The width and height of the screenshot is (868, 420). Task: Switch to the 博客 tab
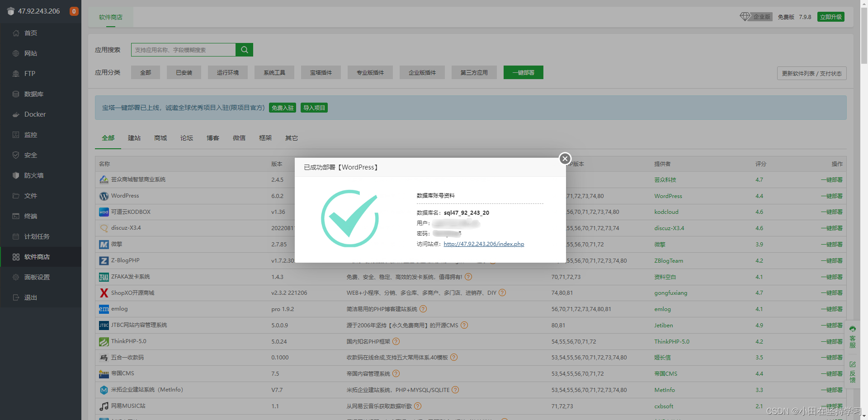pyautogui.click(x=213, y=138)
